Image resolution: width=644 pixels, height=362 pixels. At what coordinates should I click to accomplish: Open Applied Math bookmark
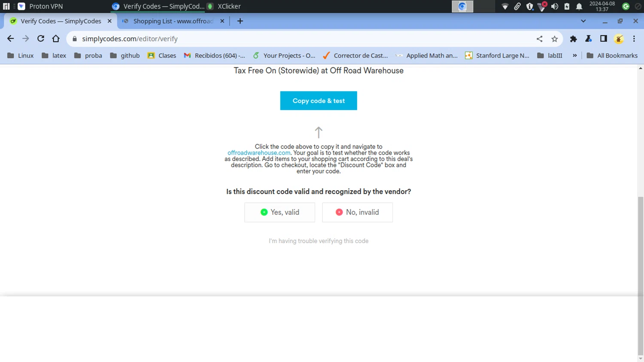point(427,55)
